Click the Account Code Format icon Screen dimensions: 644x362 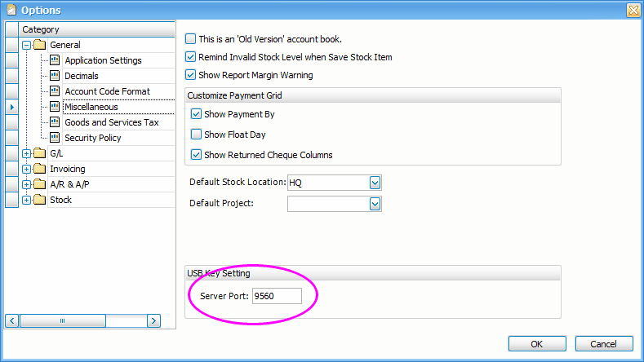pos(56,91)
